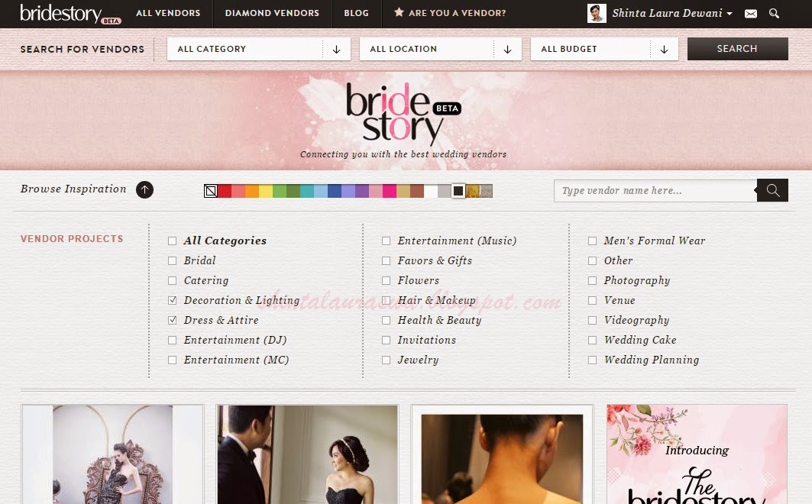This screenshot has height=504, width=812.
Task: Check the All Categories checkbox
Action: 173,241
